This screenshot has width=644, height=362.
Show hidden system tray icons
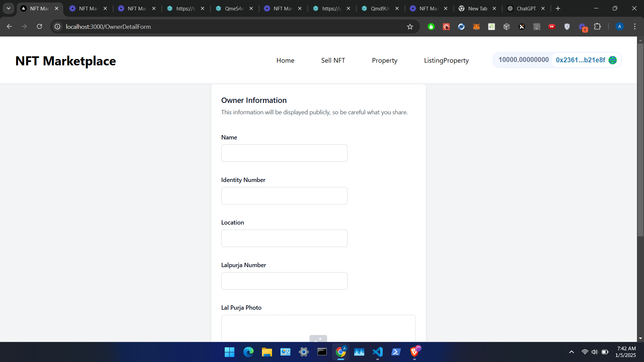572,352
